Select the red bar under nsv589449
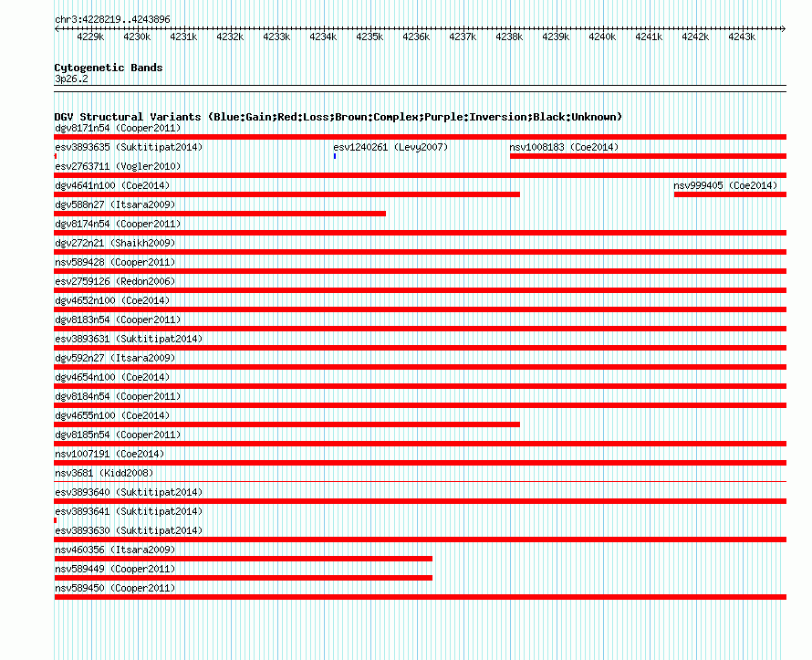This screenshot has width=812, height=660. 243,578
